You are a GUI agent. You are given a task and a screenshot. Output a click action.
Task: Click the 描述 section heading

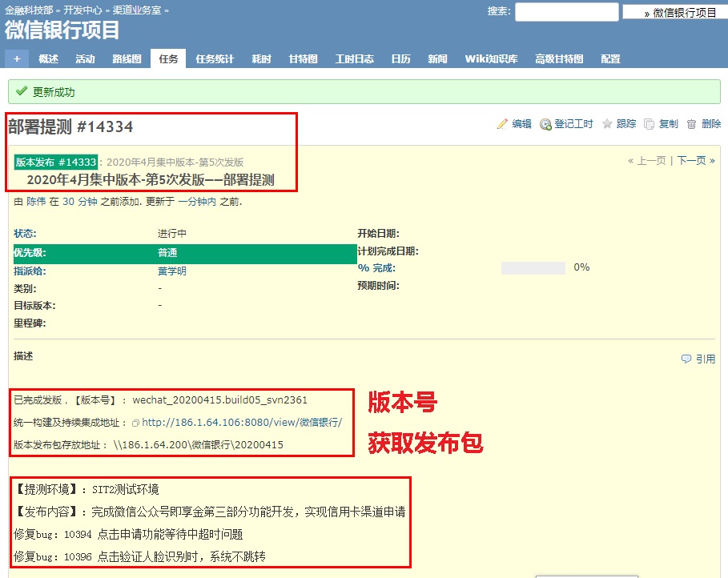[23, 356]
